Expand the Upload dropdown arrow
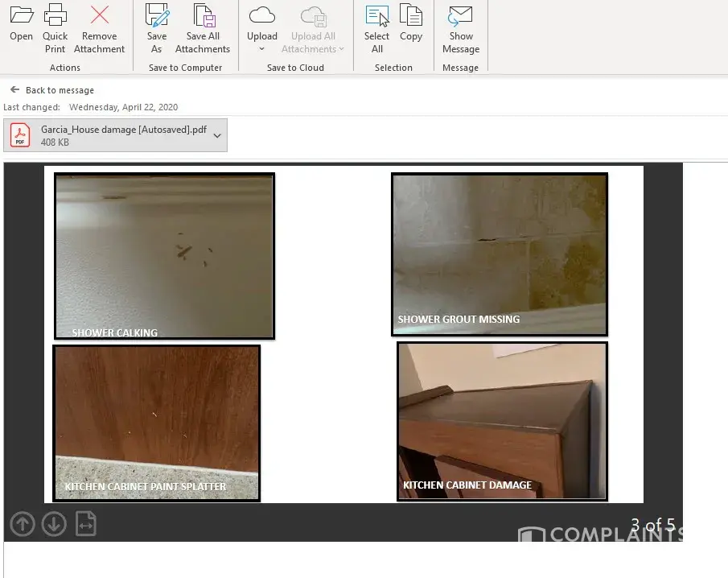This screenshot has height=578, width=728. click(262, 49)
